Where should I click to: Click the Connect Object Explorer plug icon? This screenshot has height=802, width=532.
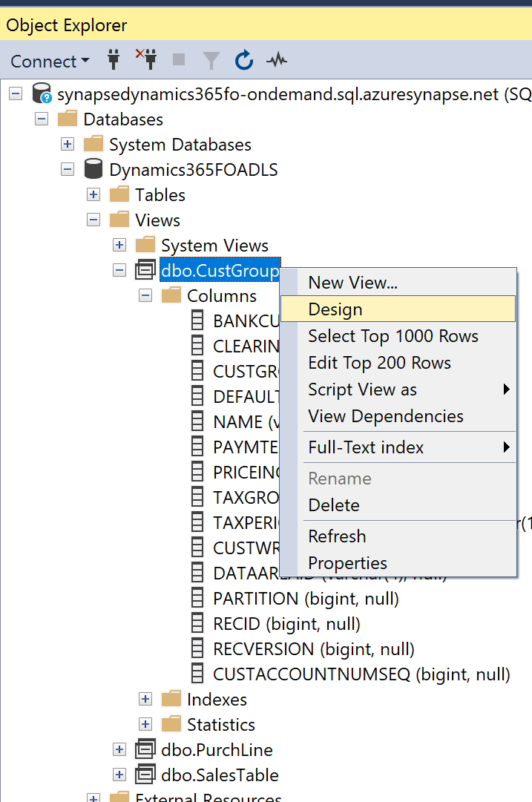[x=114, y=60]
